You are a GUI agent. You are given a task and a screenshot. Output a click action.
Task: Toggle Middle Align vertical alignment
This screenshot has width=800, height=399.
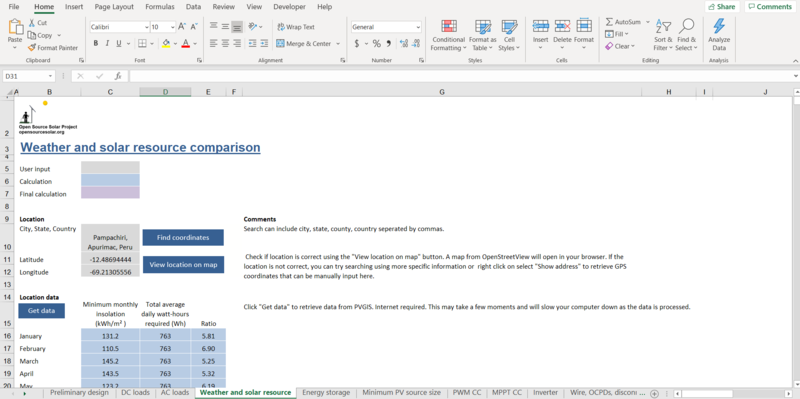tap(225, 27)
